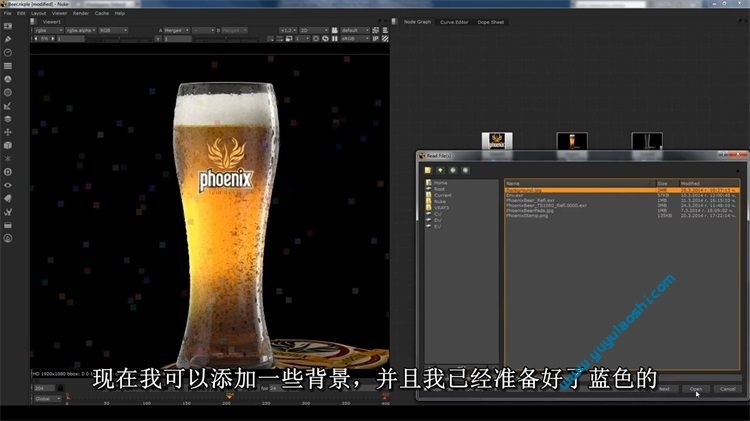Sort files by the Size column

pos(667,183)
